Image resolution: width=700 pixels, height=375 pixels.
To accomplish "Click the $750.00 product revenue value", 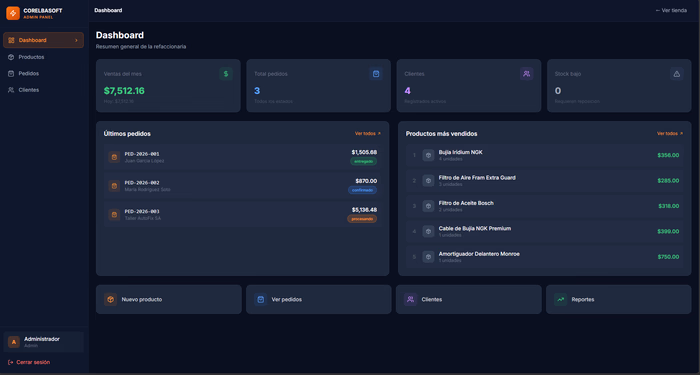I will [668, 257].
